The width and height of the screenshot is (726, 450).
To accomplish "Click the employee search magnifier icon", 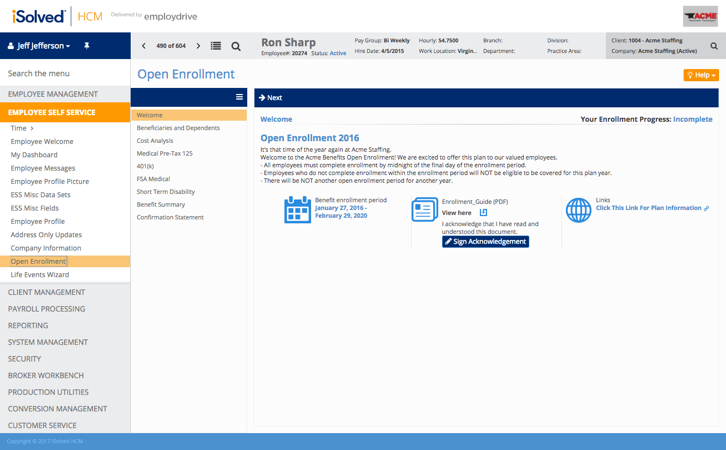I will pyautogui.click(x=236, y=46).
